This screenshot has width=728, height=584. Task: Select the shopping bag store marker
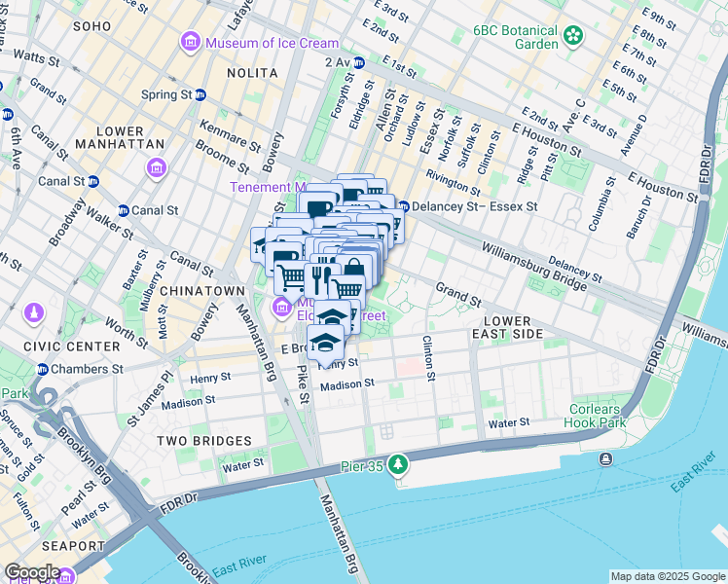point(354,267)
